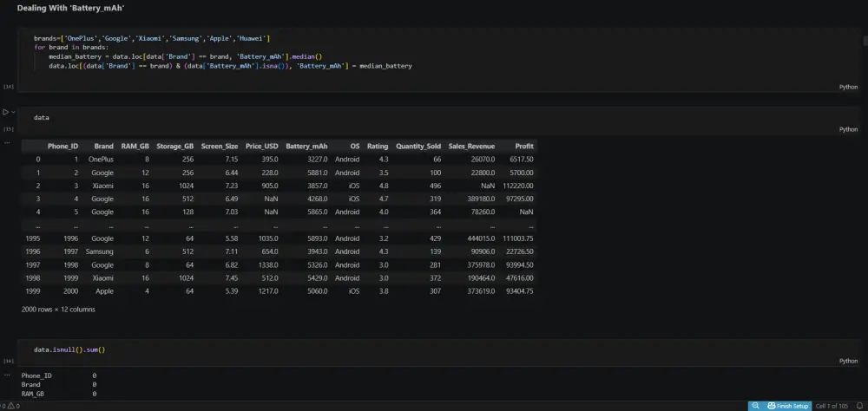Image resolution: width=868 pixels, height=411 pixels.
Task: Click the OS column header
Action: [x=355, y=146]
